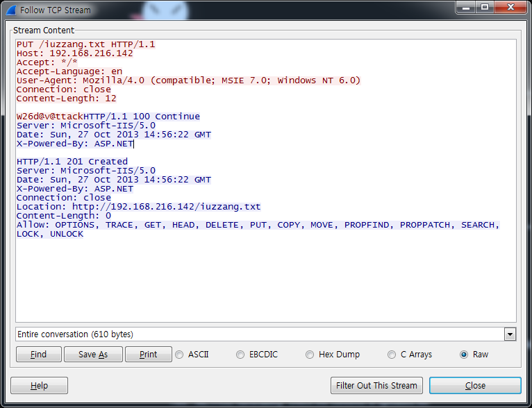Click the line 'PUT /iuzzang.txt HTTP/1.1'
Image resolution: width=532 pixels, height=408 pixels.
(x=86, y=44)
